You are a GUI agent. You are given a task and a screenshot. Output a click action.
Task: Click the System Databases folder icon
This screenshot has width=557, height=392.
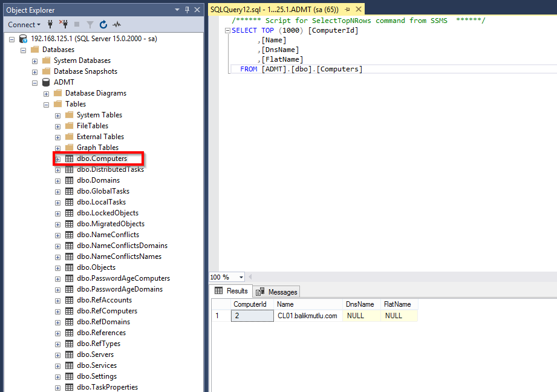(46, 60)
